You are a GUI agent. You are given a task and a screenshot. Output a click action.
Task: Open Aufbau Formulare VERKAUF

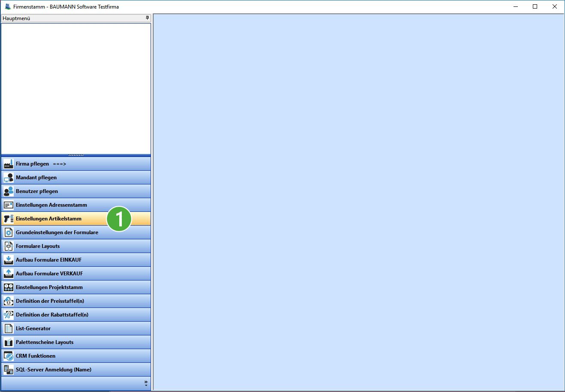[76, 274]
